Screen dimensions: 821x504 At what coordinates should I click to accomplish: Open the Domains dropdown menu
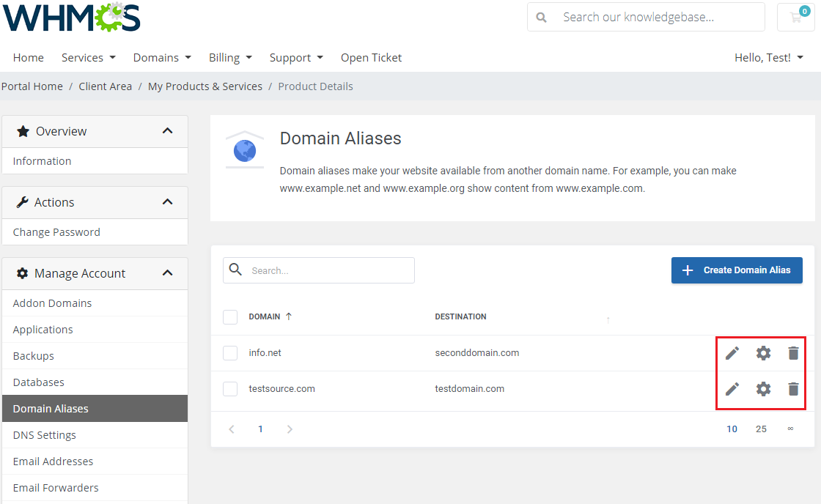point(162,58)
